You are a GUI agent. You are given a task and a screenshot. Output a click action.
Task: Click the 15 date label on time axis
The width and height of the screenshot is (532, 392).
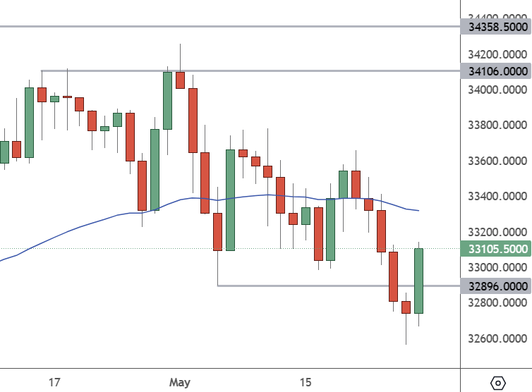click(305, 382)
